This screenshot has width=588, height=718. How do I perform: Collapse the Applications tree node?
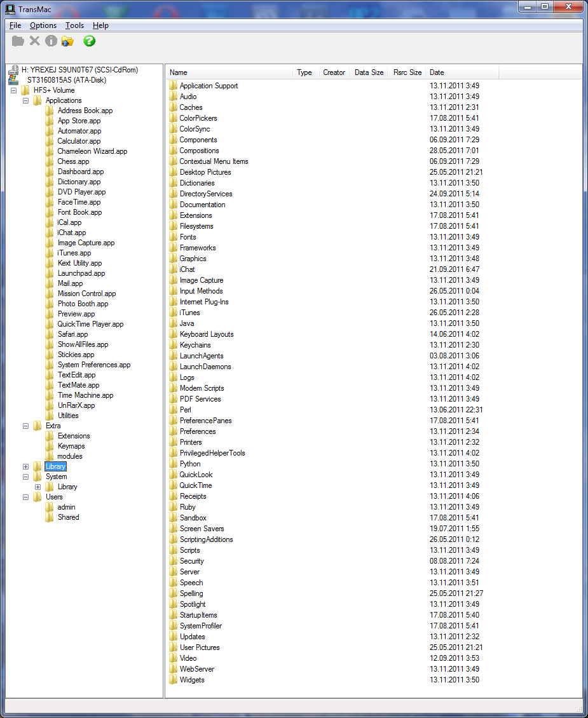(25, 101)
